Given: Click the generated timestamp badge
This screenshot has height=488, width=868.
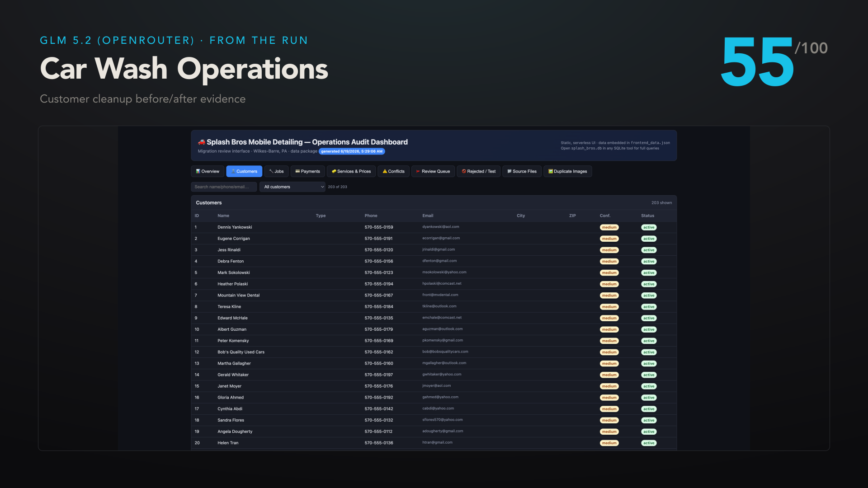Looking at the screenshot, I should tap(352, 151).
